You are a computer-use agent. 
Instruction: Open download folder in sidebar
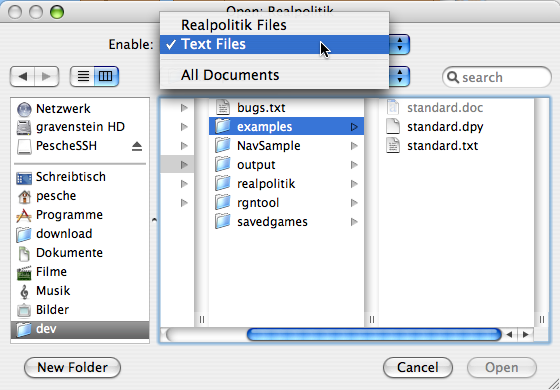coord(79,234)
